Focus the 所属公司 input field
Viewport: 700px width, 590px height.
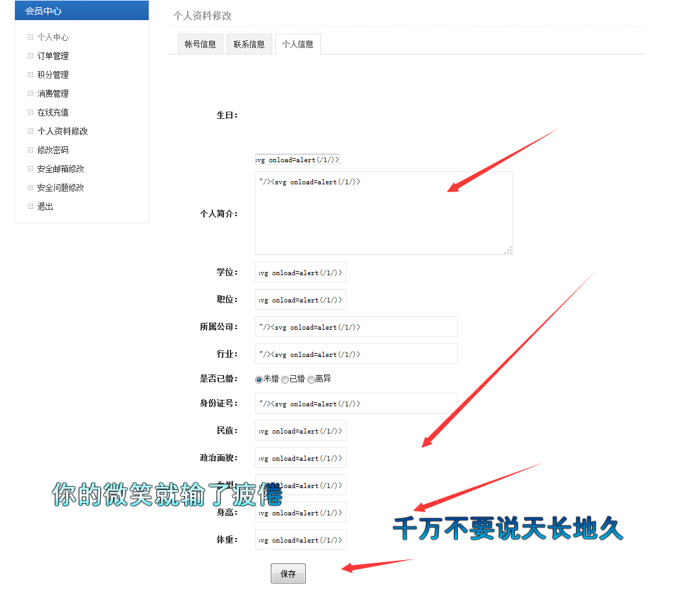click(x=356, y=326)
